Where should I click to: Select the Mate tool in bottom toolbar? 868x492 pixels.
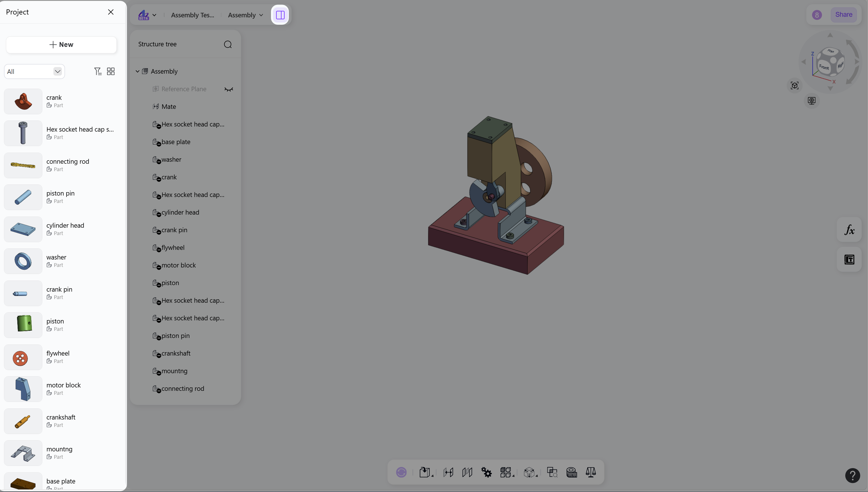pyautogui.click(x=448, y=472)
